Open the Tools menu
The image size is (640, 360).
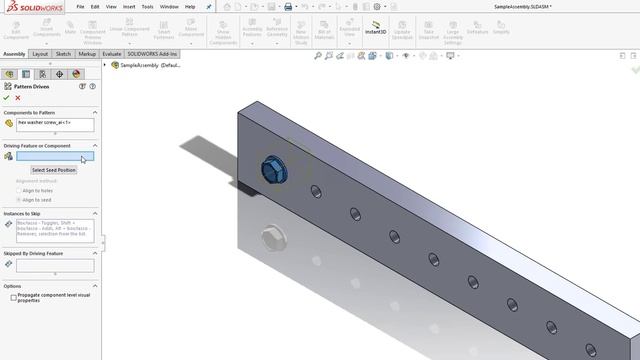147,7
